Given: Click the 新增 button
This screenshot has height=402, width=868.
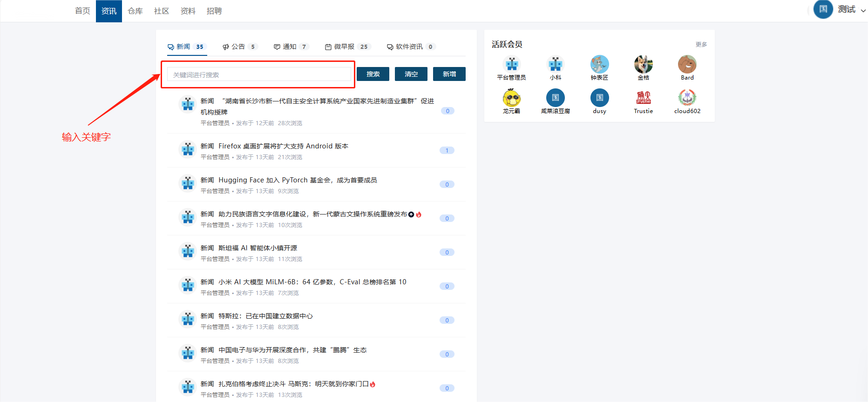Looking at the screenshot, I should [x=449, y=74].
